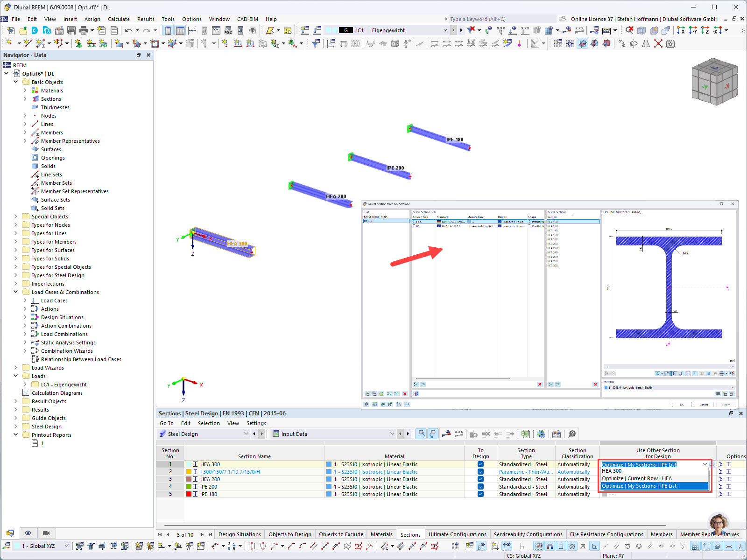Image resolution: width=747 pixels, height=560 pixels.
Task: Open the Settings menu of the Sections table
Action: 256,423
